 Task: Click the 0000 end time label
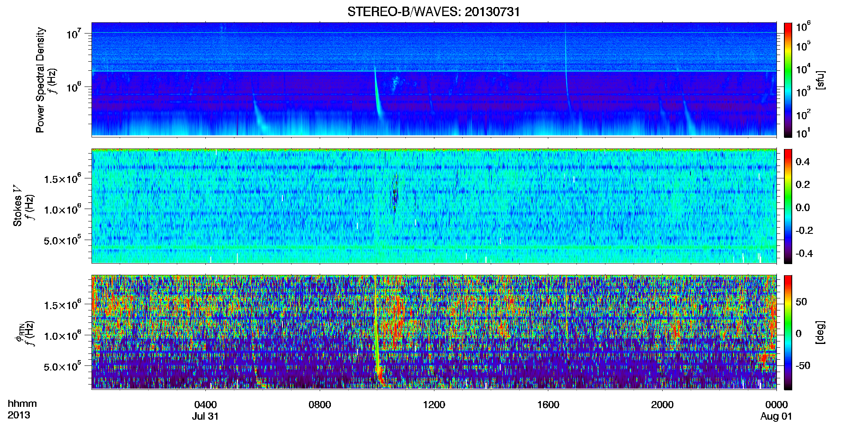(776, 404)
